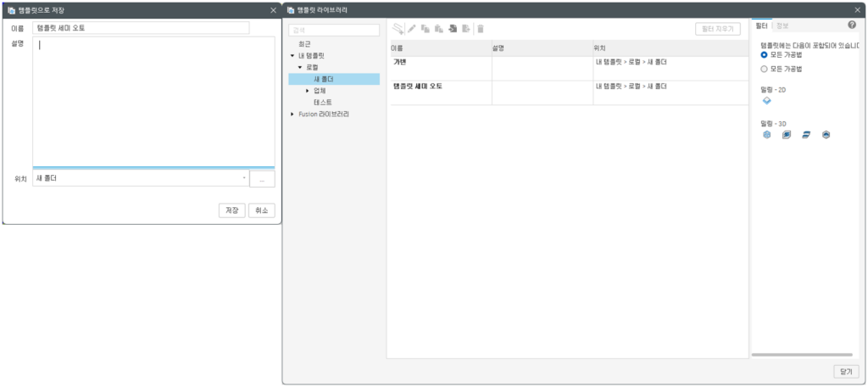Click the browse button next to 위치 dropdown

pos(262,179)
